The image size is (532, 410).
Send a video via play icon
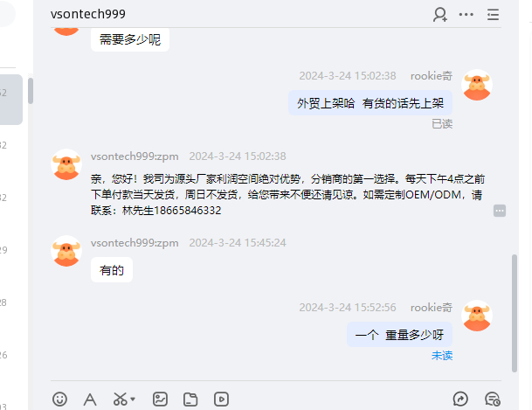(x=221, y=400)
